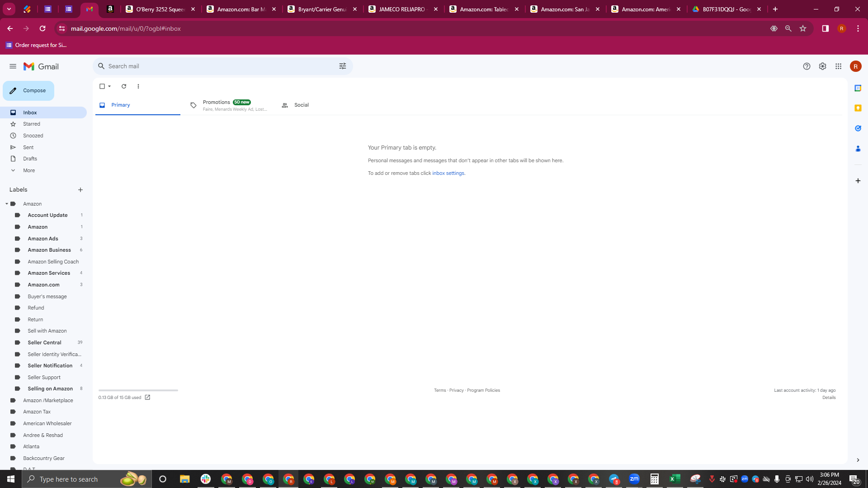This screenshot has height=488, width=868.
Task: Open the Backcountry Gear label
Action: coord(43,459)
